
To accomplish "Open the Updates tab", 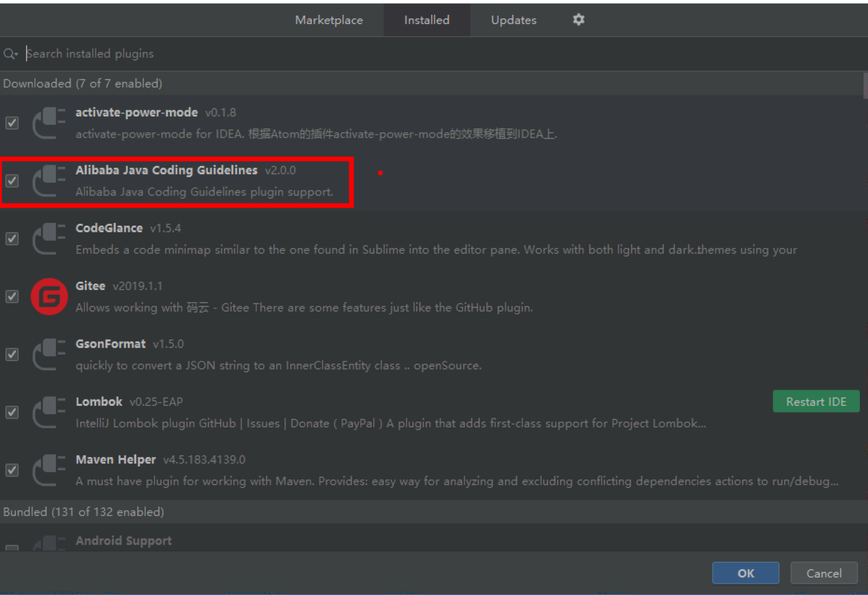I will coord(513,20).
